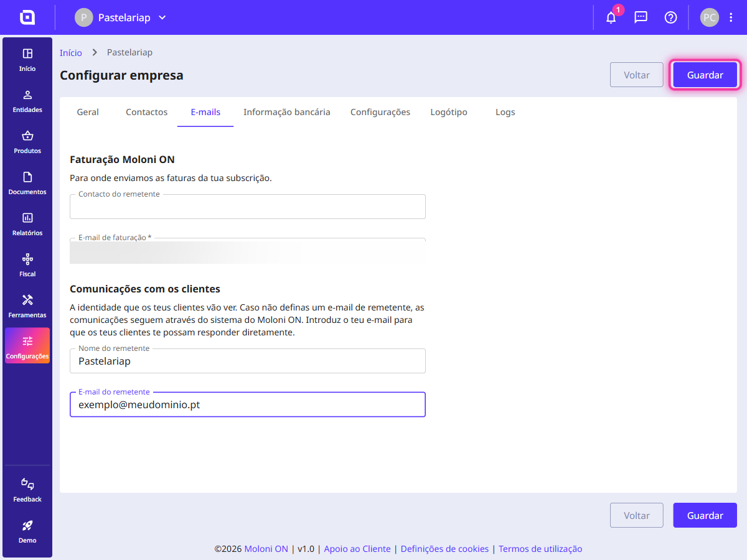
Task: Click the Faturação Moloni ON heading
Action: [x=122, y=159]
